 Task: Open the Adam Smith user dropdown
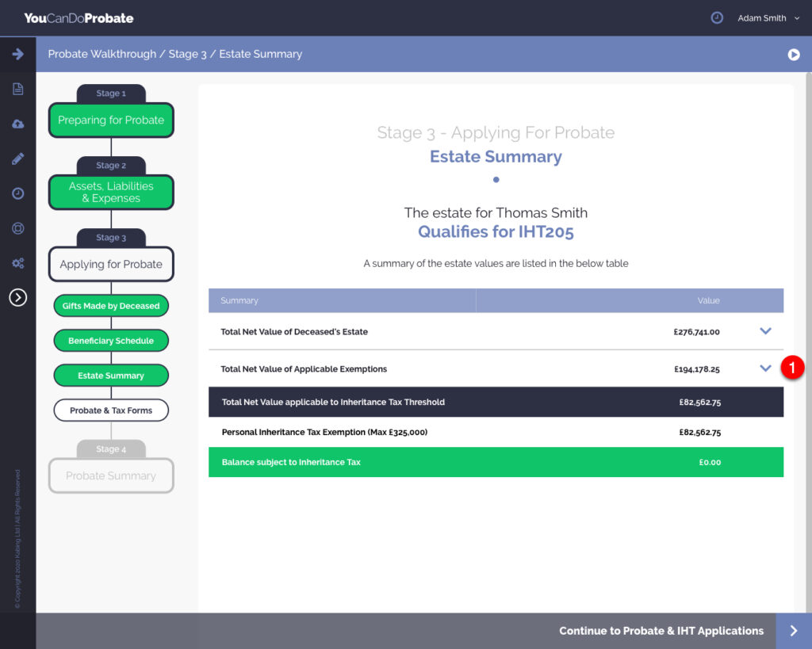[x=768, y=18]
